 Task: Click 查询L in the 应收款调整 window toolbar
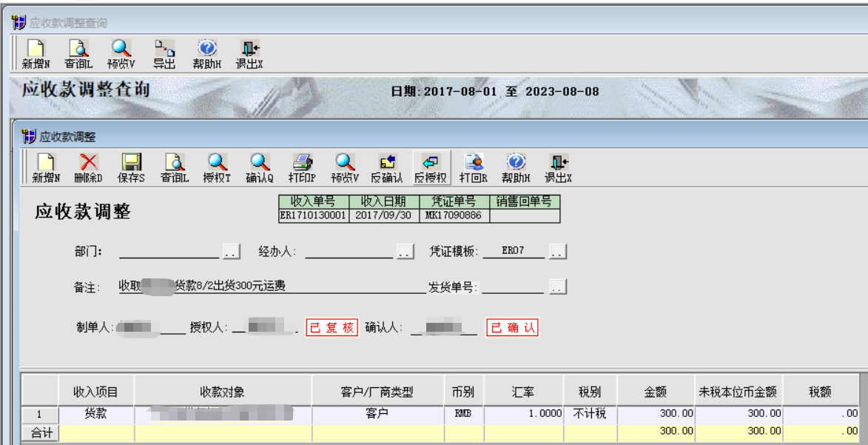click(175, 169)
